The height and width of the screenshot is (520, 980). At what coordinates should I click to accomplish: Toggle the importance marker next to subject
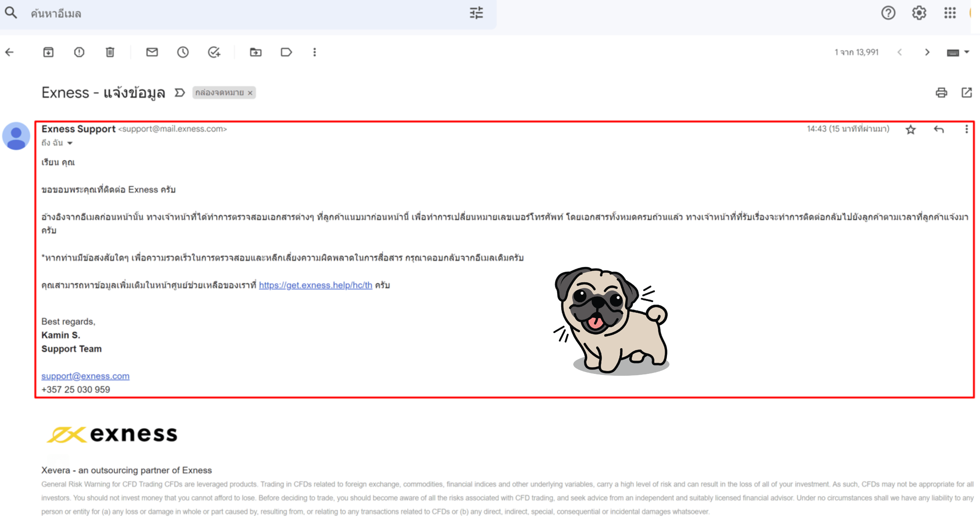click(180, 92)
